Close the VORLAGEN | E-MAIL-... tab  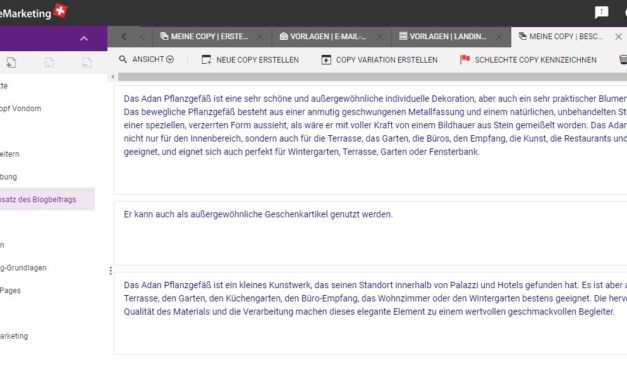[x=379, y=37]
